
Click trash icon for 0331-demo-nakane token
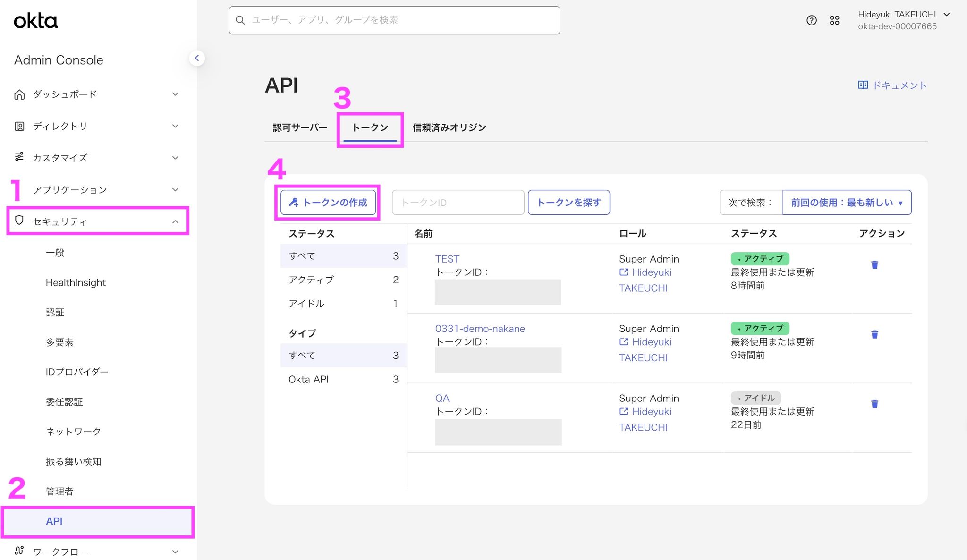(874, 334)
